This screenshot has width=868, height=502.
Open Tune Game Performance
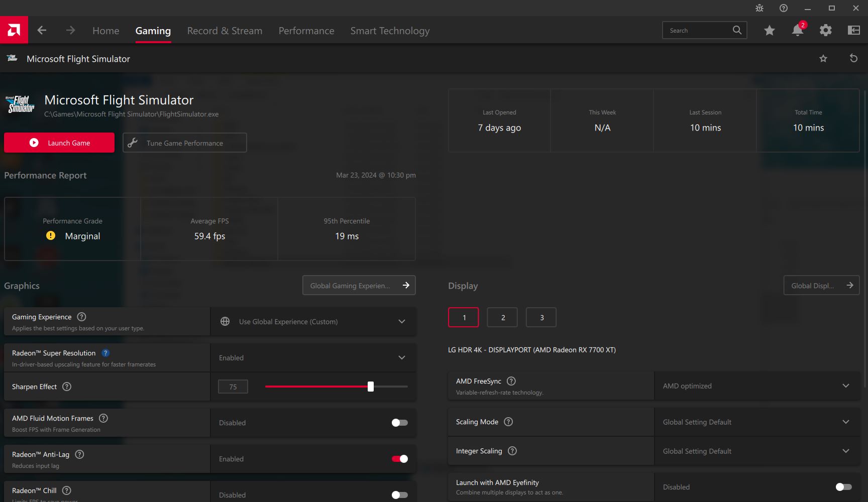pos(185,143)
